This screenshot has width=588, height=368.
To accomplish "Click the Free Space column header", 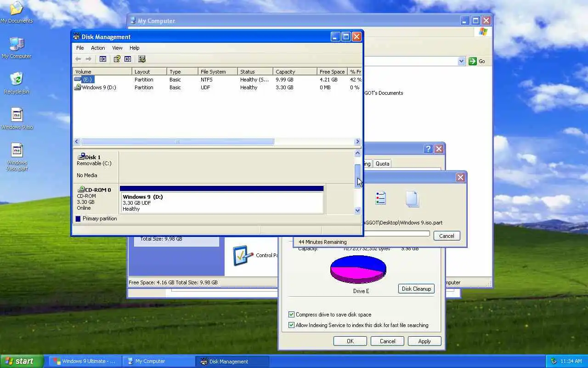I will point(332,72).
